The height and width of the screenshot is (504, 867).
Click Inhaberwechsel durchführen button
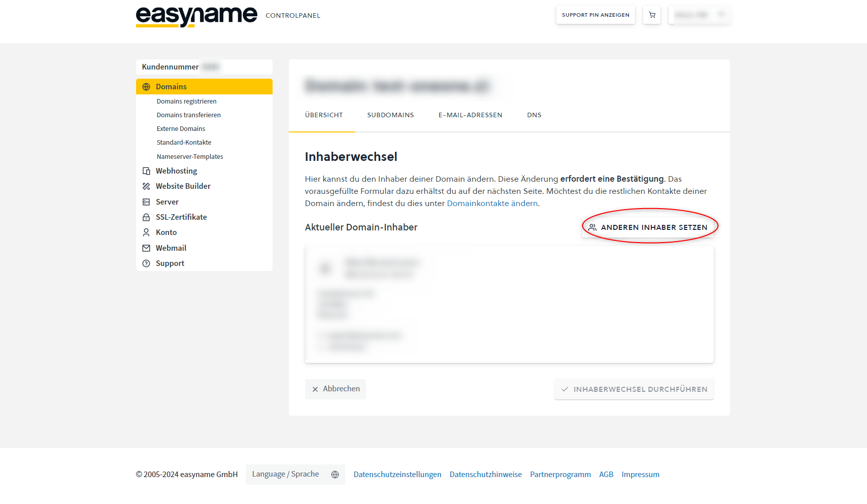pos(634,389)
